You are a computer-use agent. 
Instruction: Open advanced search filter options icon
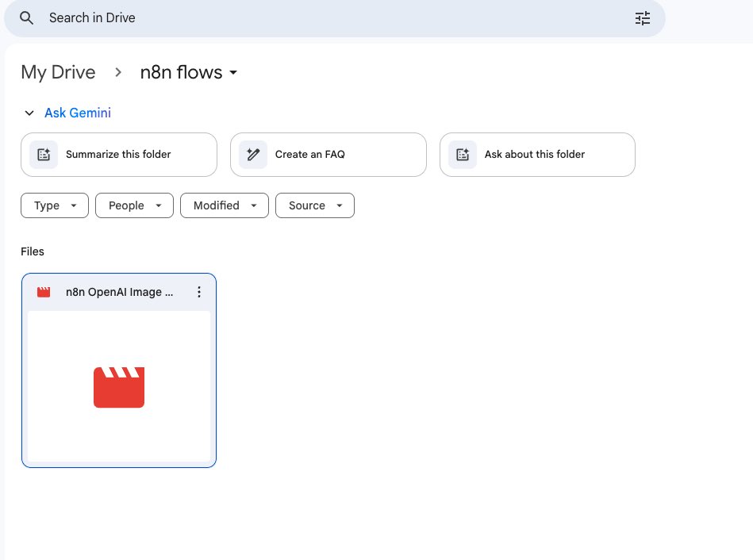pos(642,18)
